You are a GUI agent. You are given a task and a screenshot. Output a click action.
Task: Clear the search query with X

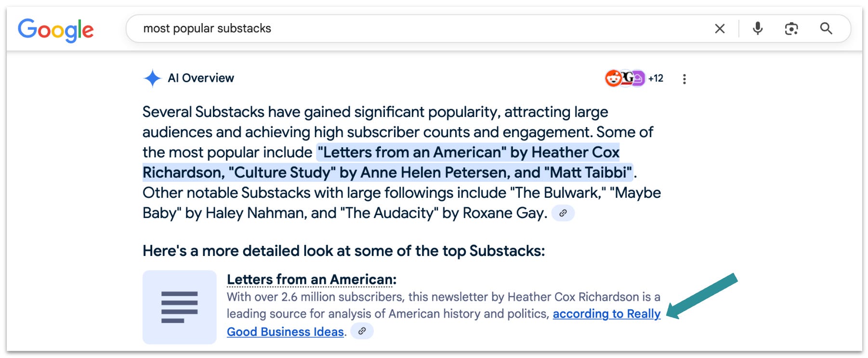pyautogui.click(x=720, y=29)
